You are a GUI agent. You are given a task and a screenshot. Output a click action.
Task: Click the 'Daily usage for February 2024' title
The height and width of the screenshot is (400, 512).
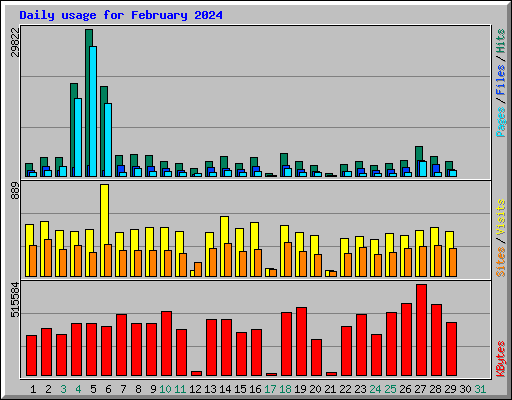[121, 15]
